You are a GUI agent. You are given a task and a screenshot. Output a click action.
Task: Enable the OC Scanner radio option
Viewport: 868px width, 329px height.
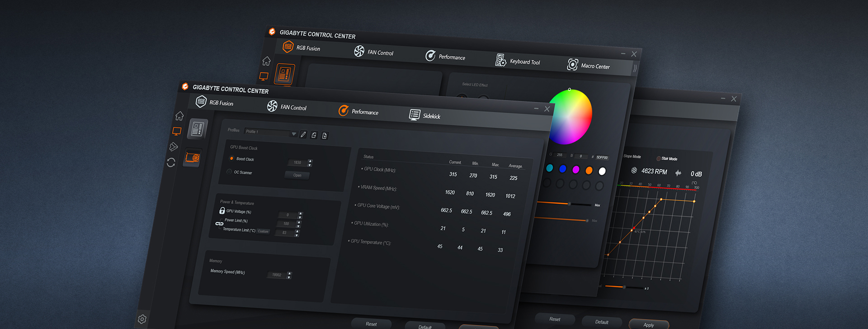click(229, 172)
